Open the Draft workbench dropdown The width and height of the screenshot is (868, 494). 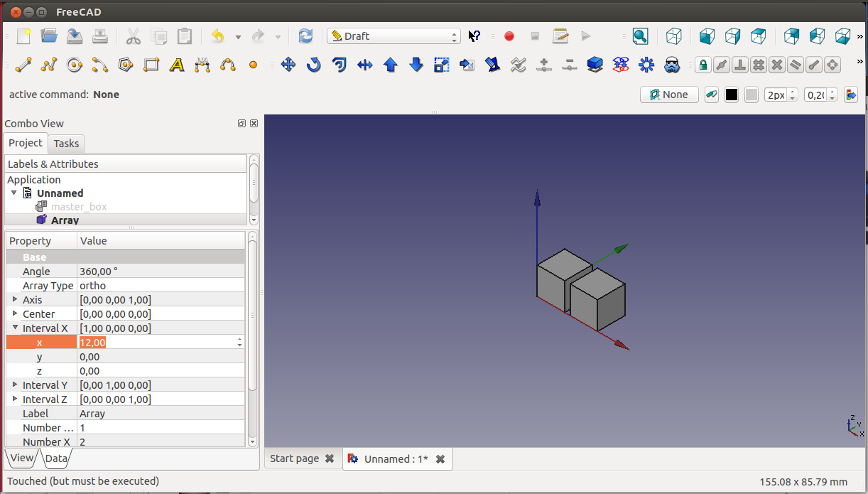click(394, 36)
